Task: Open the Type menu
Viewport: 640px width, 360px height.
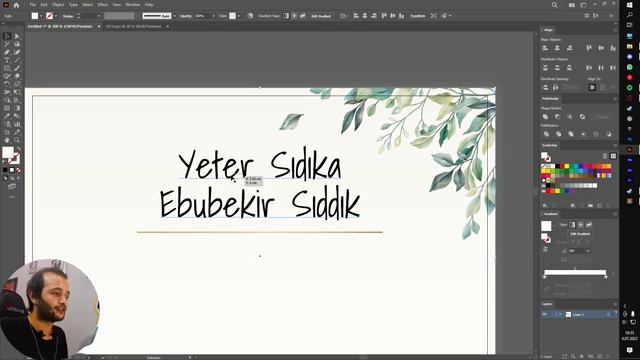Action: tap(73, 5)
